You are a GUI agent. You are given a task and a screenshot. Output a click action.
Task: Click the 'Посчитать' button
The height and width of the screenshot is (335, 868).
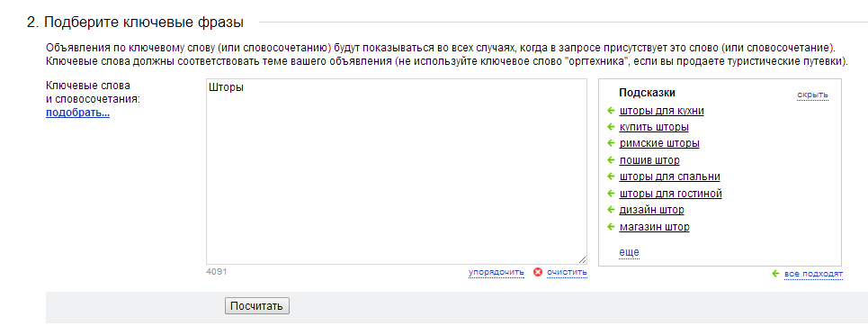click(257, 306)
